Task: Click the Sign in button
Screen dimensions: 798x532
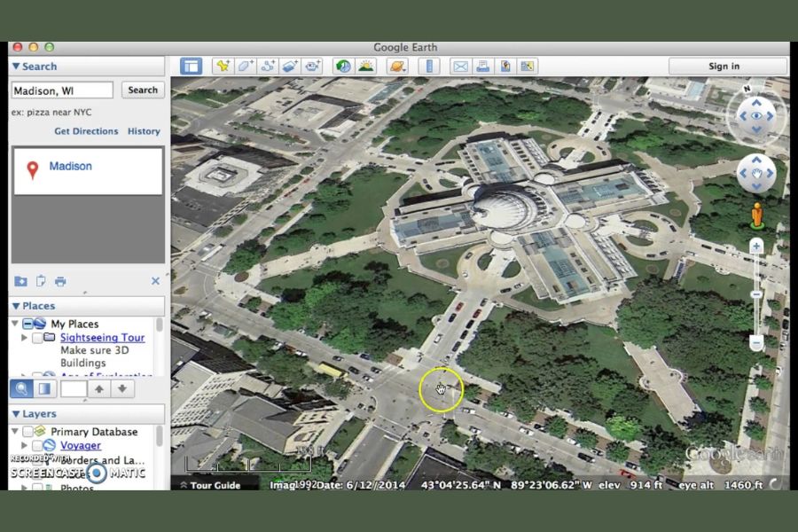Action: [727, 66]
